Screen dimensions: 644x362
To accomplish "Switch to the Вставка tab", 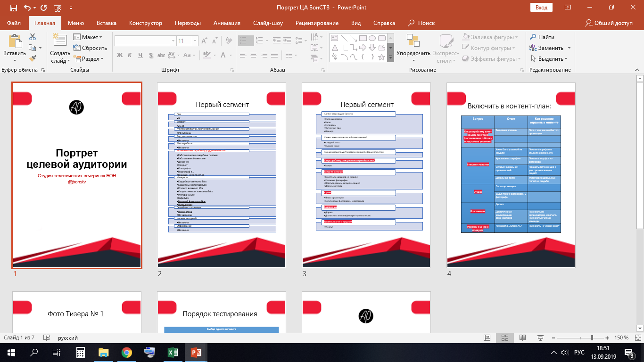I will tap(107, 23).
